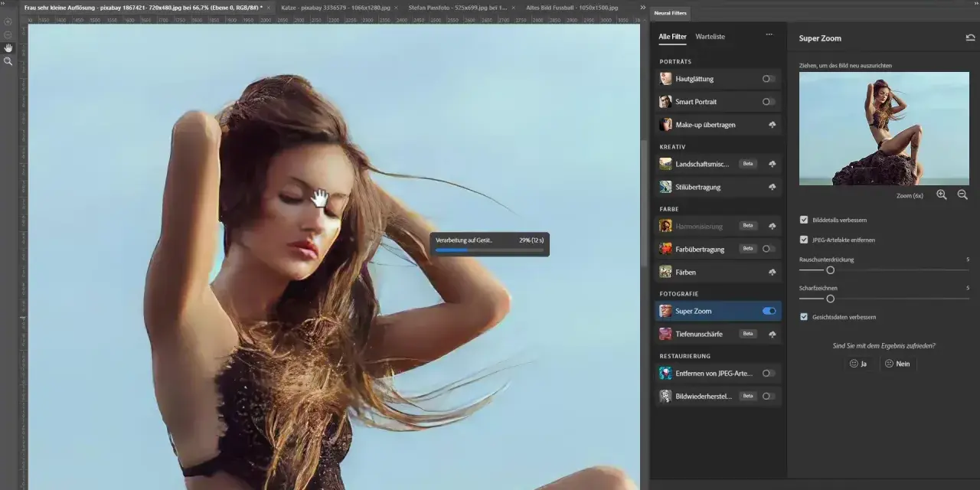Click the Stilübertragung thumbnail icon
The image size is (980, 490).
tap(665, 187)
